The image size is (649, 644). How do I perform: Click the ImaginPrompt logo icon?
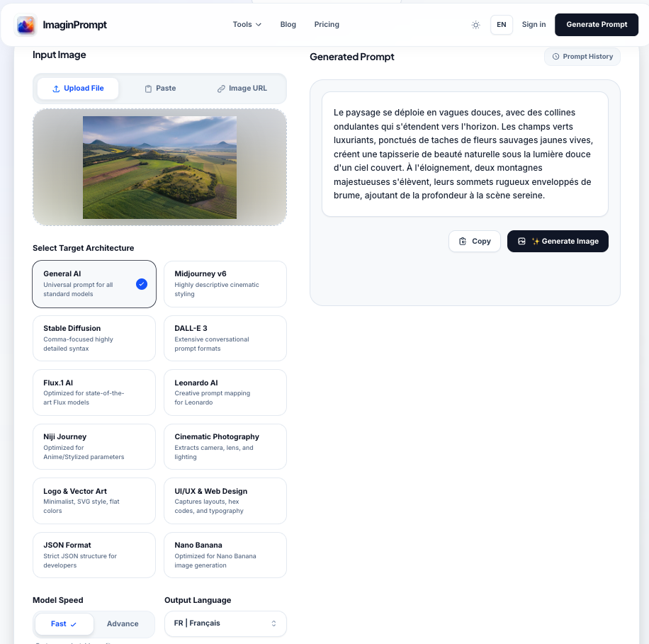click(x=26, y=25)
